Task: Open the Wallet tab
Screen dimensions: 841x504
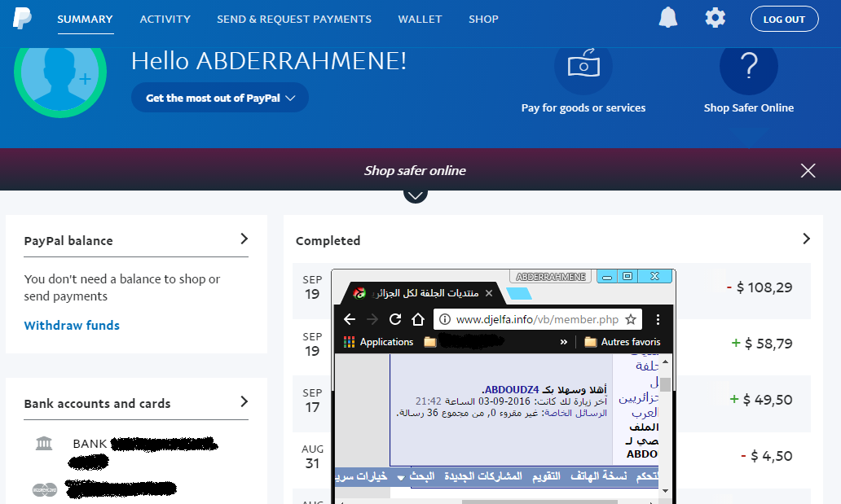Action: (x=420, y=20)
